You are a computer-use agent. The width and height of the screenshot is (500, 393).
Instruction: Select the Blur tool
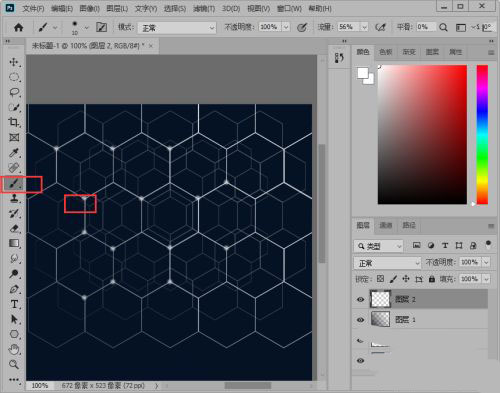pyautogui.click(x=14, y=259)
